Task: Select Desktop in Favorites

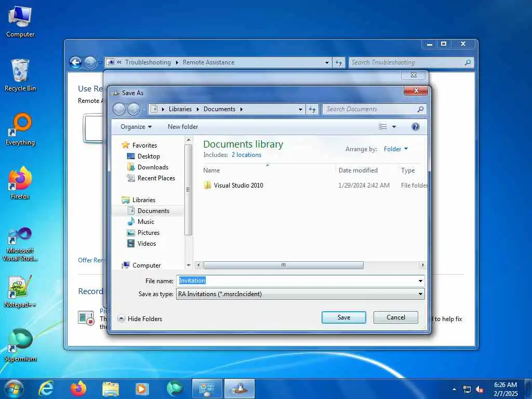Action: point(149,156)
